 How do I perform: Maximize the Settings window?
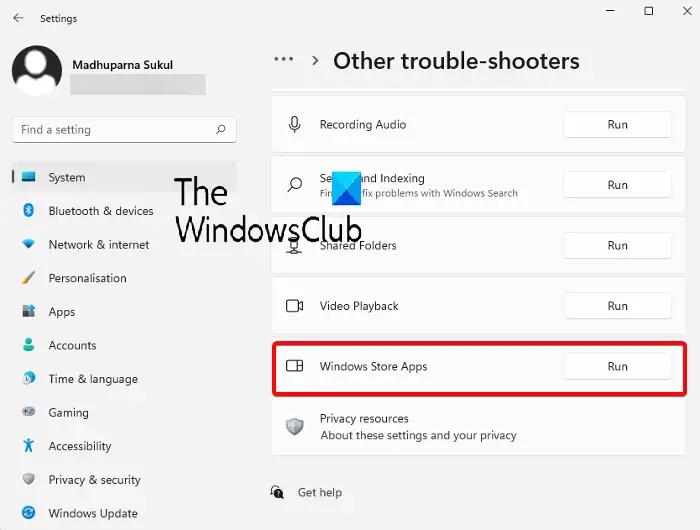[x=649, y=11]
